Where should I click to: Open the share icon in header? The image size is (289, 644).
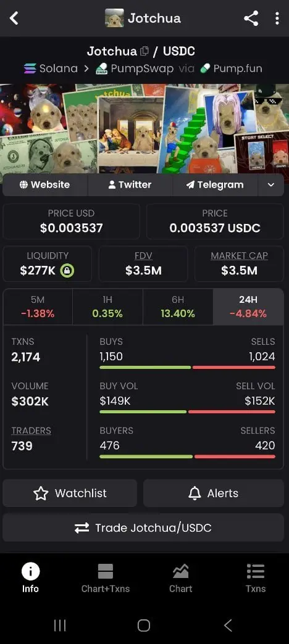pos(251,19)
